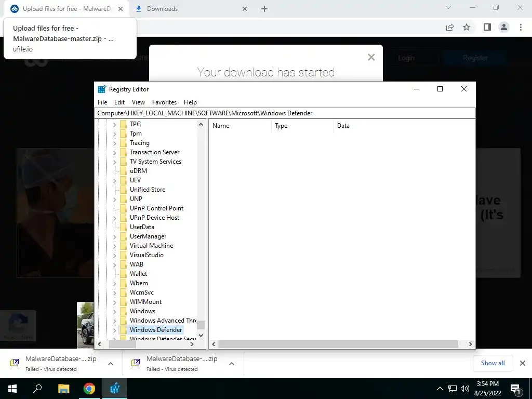Select the Windows key in the tree
Image resolution: width=532 pixels, height=399 pixels.
142,311
